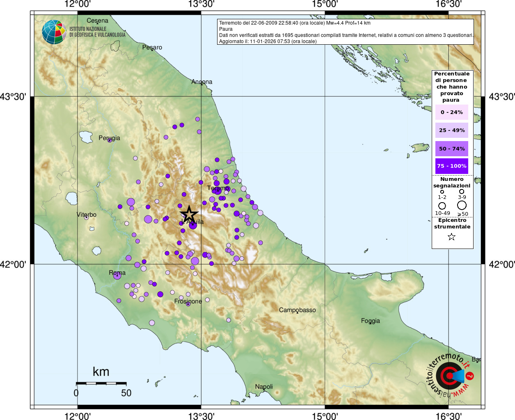The image size is (515, 420).
Task: Click the Pesaro city label
Action: pyautogui.click(x=152, y=47)
